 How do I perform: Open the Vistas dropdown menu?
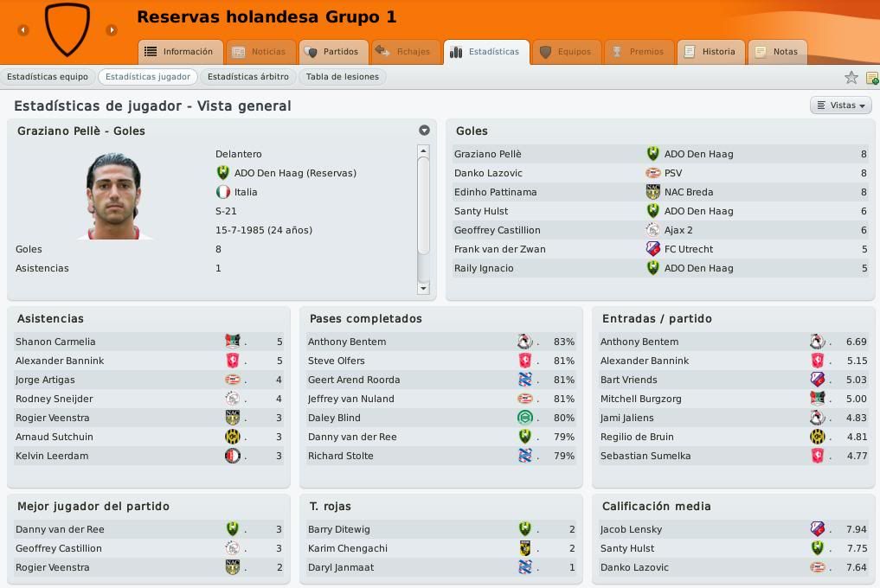coord(841,105)
